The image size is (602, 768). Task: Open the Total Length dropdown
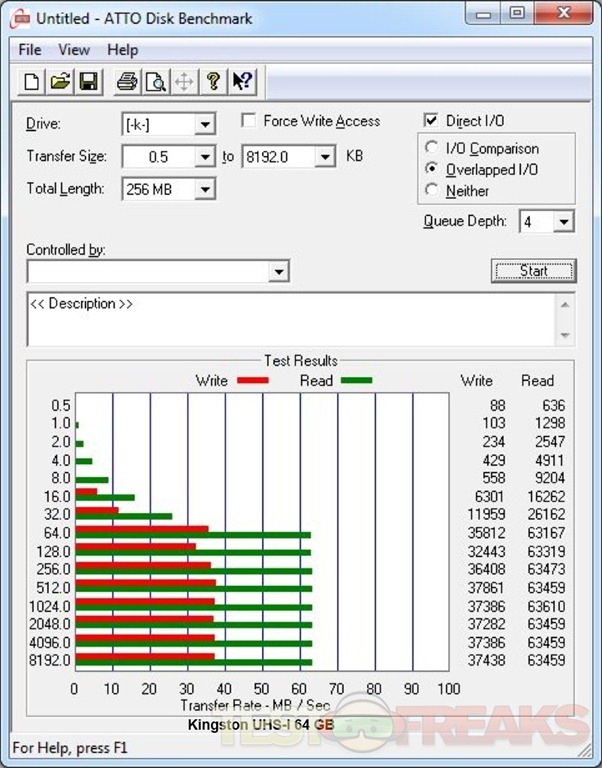point(205,189)
